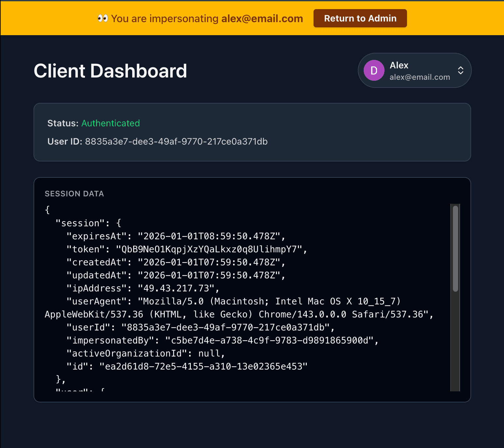Open the Alex account menu by name

click(399, 65)
